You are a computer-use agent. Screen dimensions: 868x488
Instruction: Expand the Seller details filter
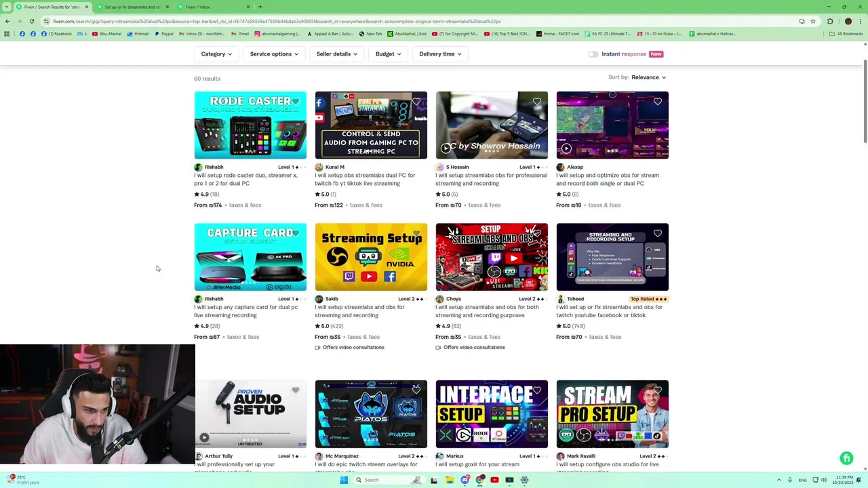point(336,54)
